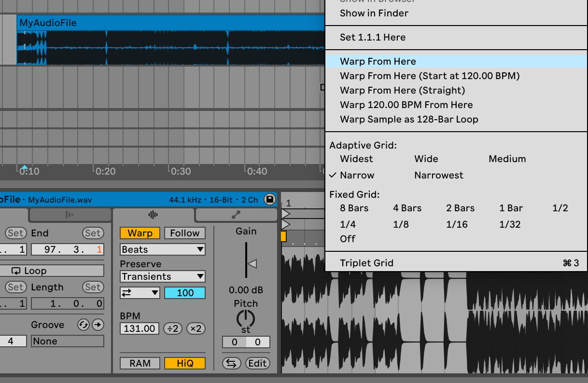Commit groove using the arrow icon beside Groove
The width and height of the screenshot is (588, 383).
coord(97,325)
